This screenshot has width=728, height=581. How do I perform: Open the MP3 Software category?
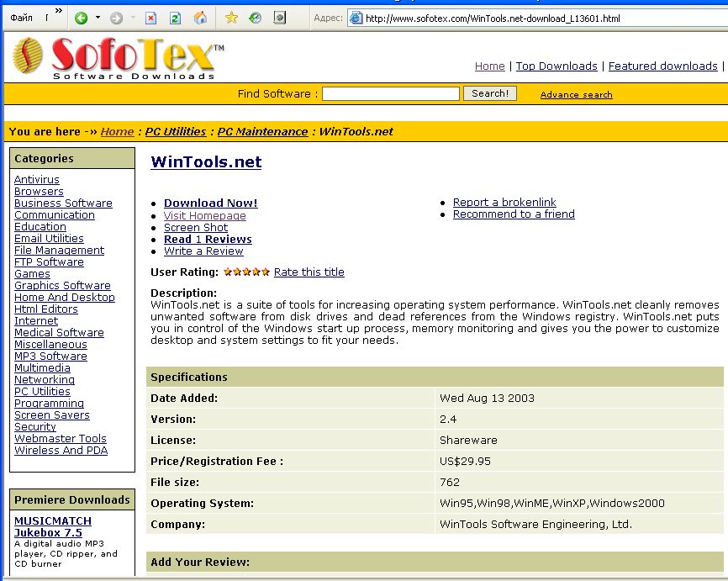(x=50, y=357)
